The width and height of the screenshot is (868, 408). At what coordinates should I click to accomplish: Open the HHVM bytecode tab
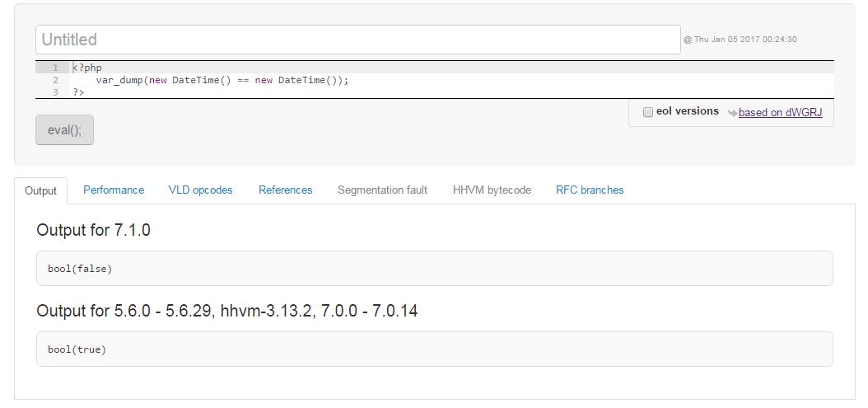pyautogui.click(x=492, y=190)
